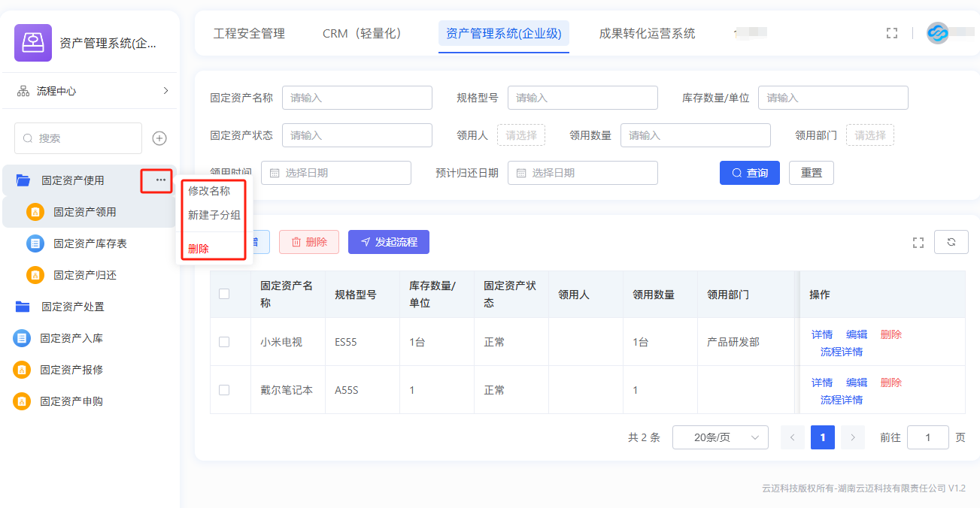Viewport: 980px width, 508px height.
Task: Click the refresh icon above the table
Action: [x=951, y=242]
